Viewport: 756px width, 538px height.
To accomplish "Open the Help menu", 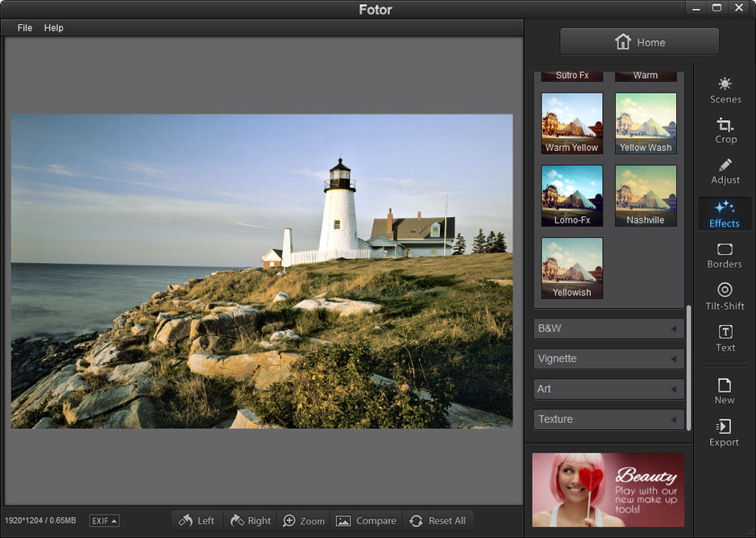I will point(53,27).
